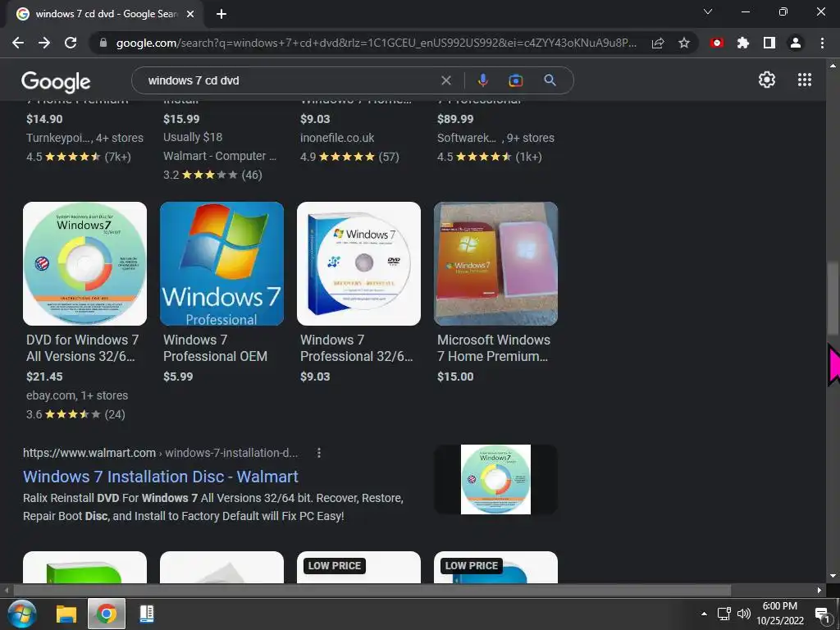Open the Action Center notifications
The width and height of the screenshot is (840, 630).
(x=822, y=615)
